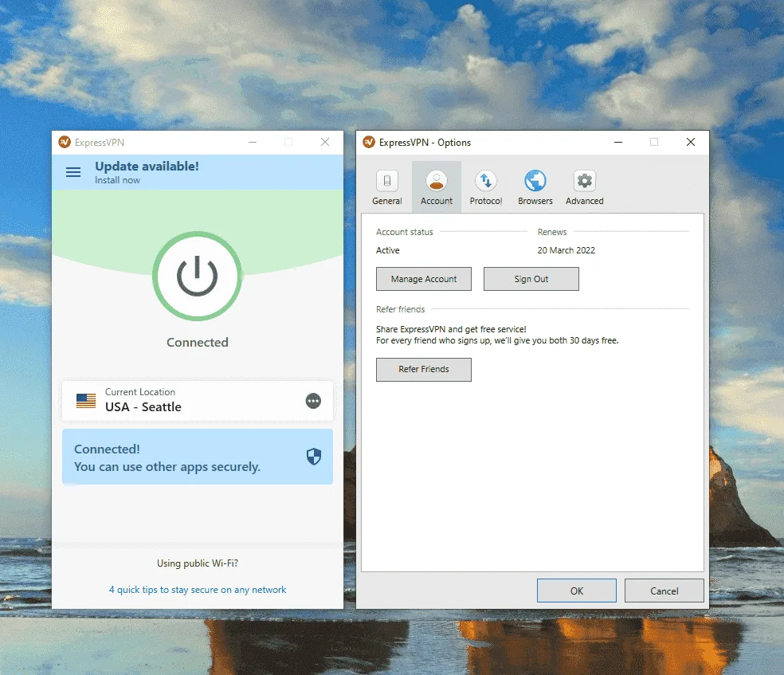784x675 pixels.
Task: Confirm options with OK button
Action: tap(577, 591)
